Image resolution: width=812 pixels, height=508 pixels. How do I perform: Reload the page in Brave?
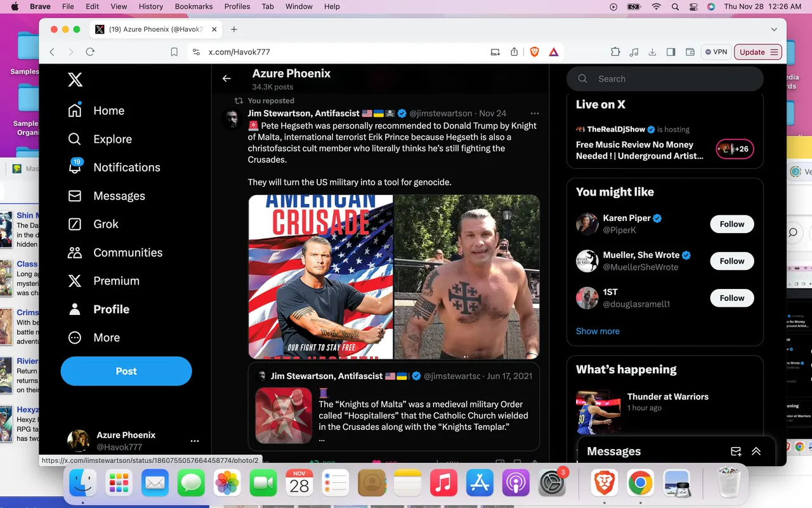[90, 52]
